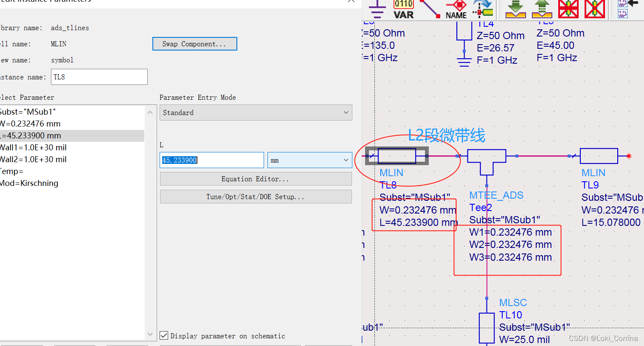
Task: Open Tune/Opt/Stat/DOE Setup
Action: coord(256,197)
